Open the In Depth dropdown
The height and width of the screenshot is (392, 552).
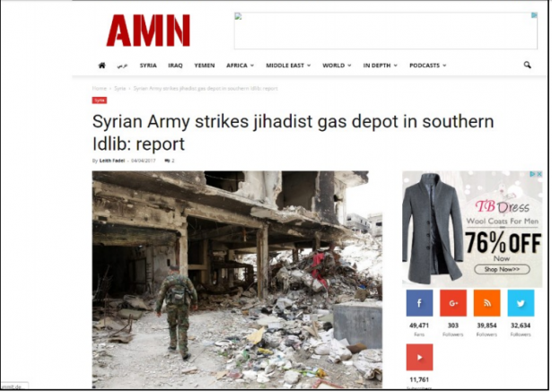[380, 65]
